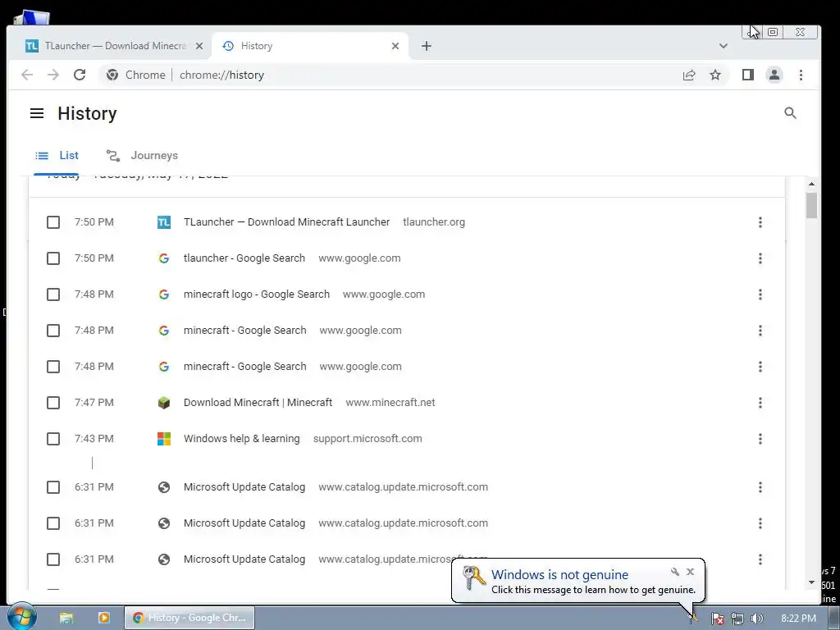This screenshot has width=840, height=630.
Task: Switch to the List tab
Action: (x=57, y=155)
